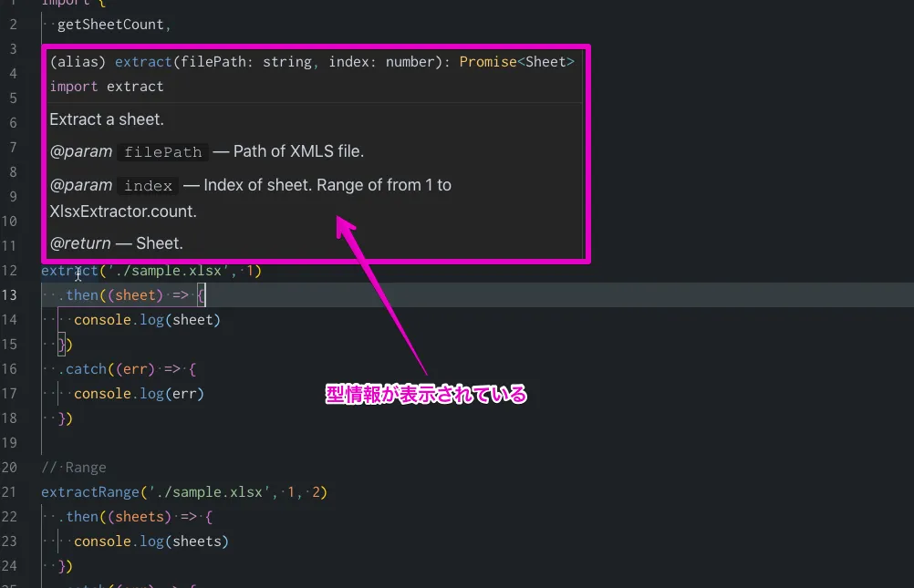Click console.log(sheets) on line 23
Image resolution: width=914 pixels, height=588 pixels.
pyautogui.click(x=151, y=542)
